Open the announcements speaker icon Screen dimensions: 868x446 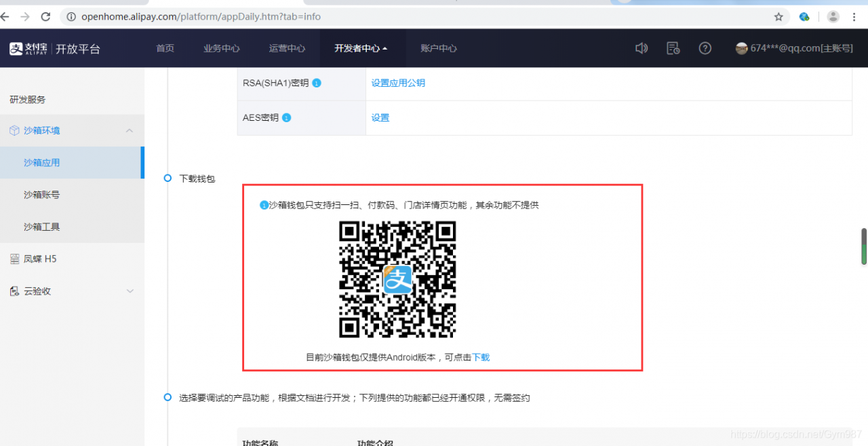641,48
